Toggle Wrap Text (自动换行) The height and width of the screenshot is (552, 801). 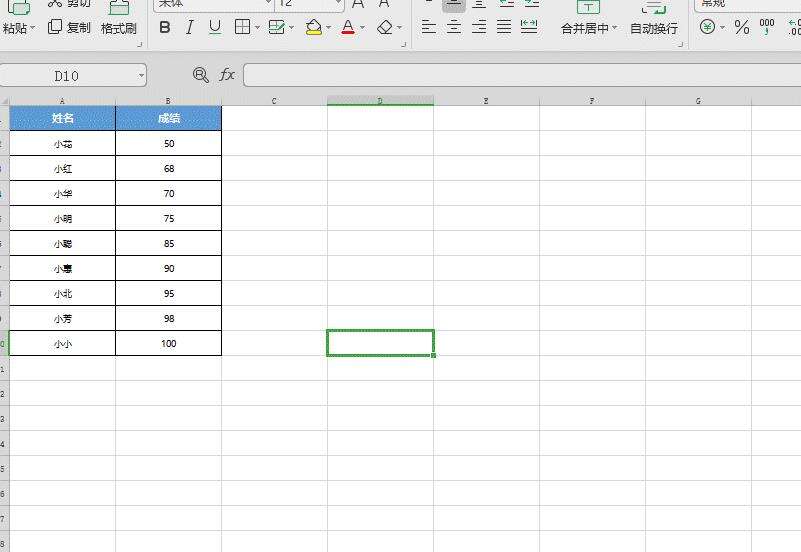pyautogui.click(x=654, y=18)
